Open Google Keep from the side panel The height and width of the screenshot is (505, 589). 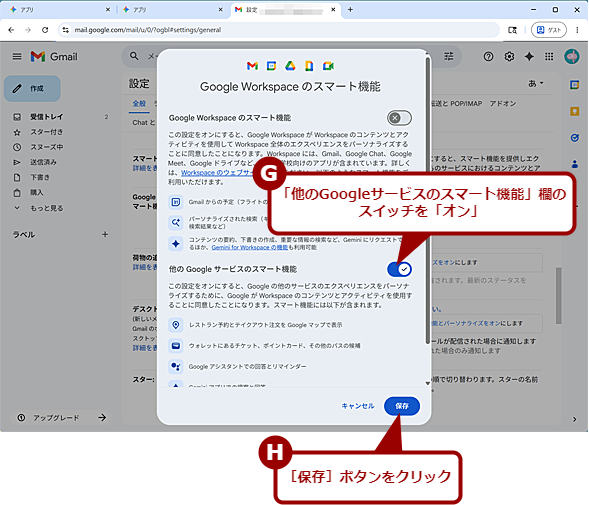tap(574, 111)
